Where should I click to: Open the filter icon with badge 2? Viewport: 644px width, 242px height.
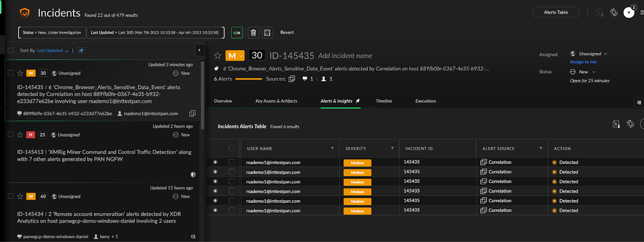point(629,13)
